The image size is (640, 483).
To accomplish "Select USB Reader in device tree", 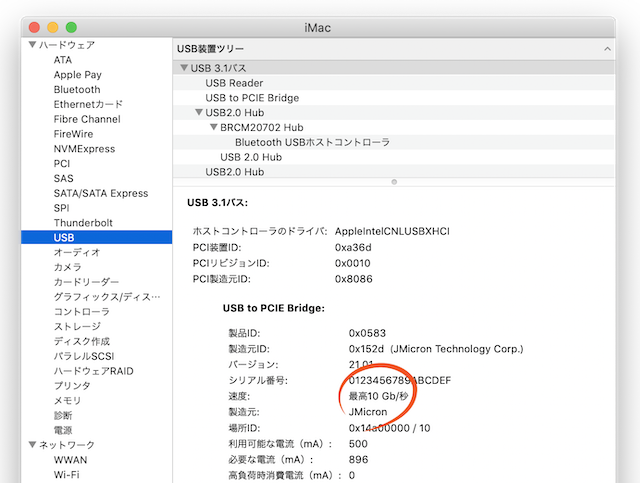I will [x=393, y=83].
